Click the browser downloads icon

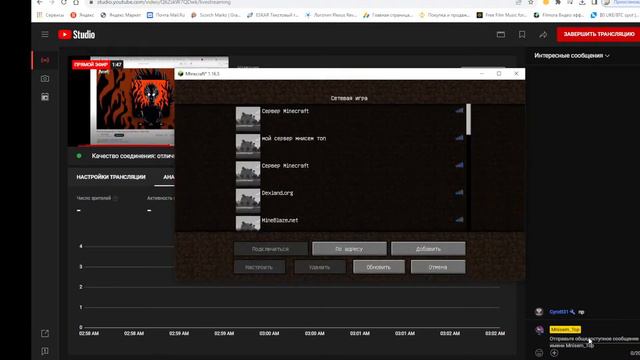[x=582, y=2]
